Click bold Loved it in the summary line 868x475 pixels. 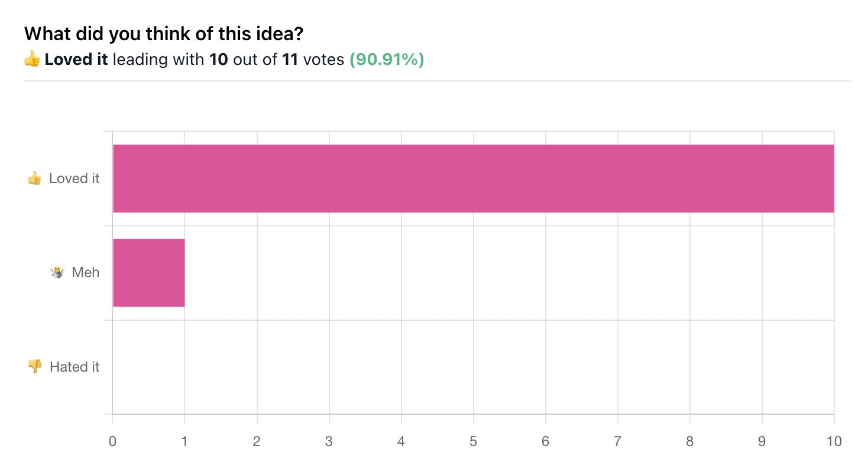pyautogui.click(x=76, y=60)
